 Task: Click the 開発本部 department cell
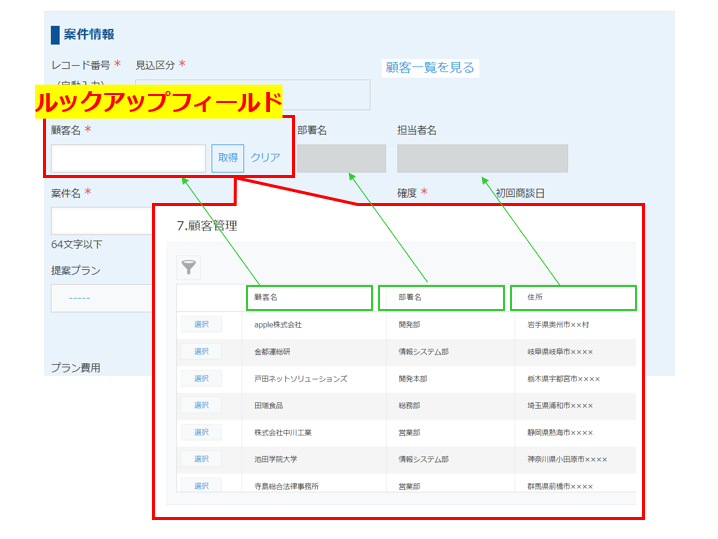[413, 379]
